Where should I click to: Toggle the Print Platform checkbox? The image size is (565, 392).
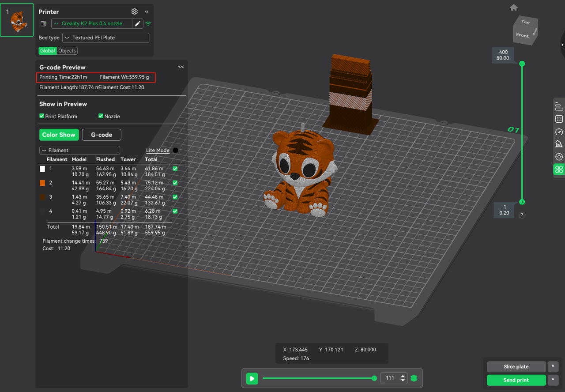click(x=41, y=116)
